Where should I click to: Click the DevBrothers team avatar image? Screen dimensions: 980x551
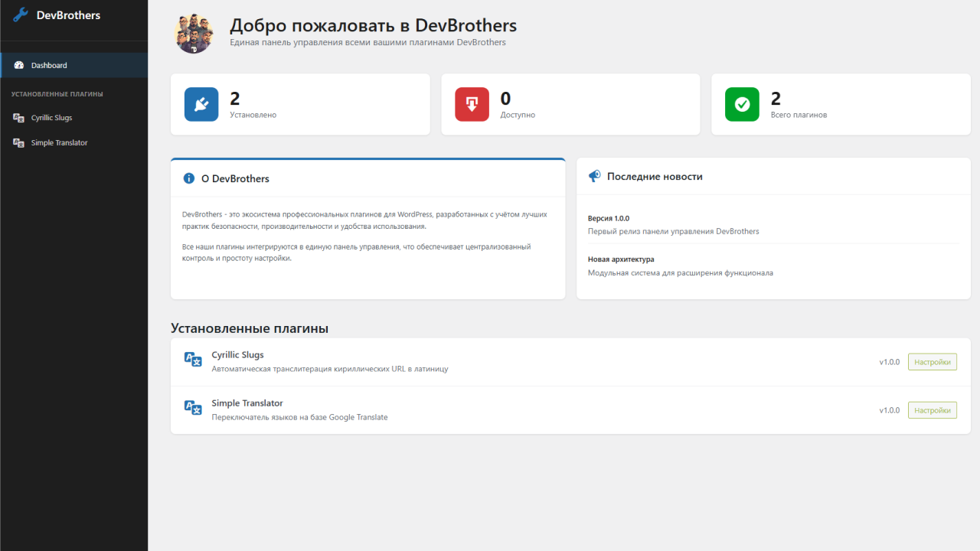(x=194, y=34)
